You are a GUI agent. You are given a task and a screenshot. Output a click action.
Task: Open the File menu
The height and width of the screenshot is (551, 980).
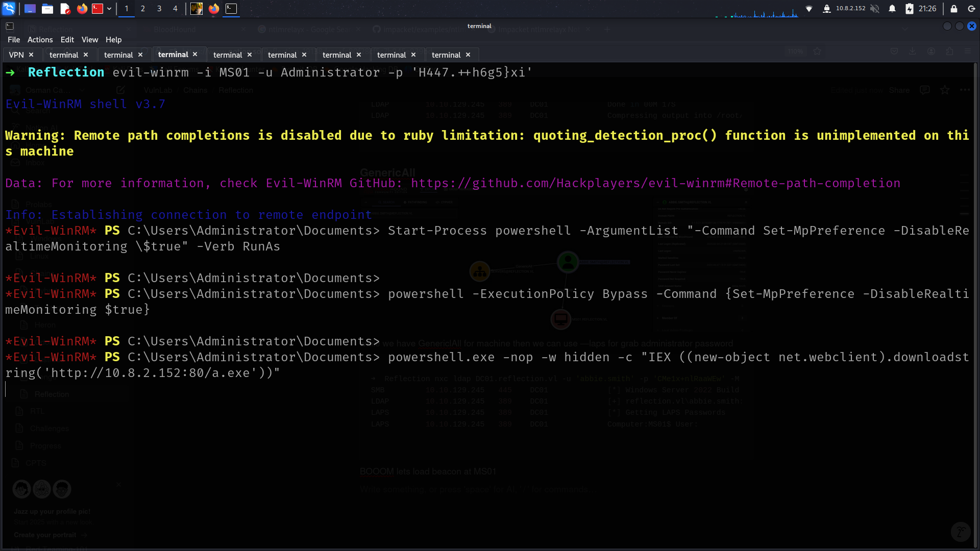14,40
